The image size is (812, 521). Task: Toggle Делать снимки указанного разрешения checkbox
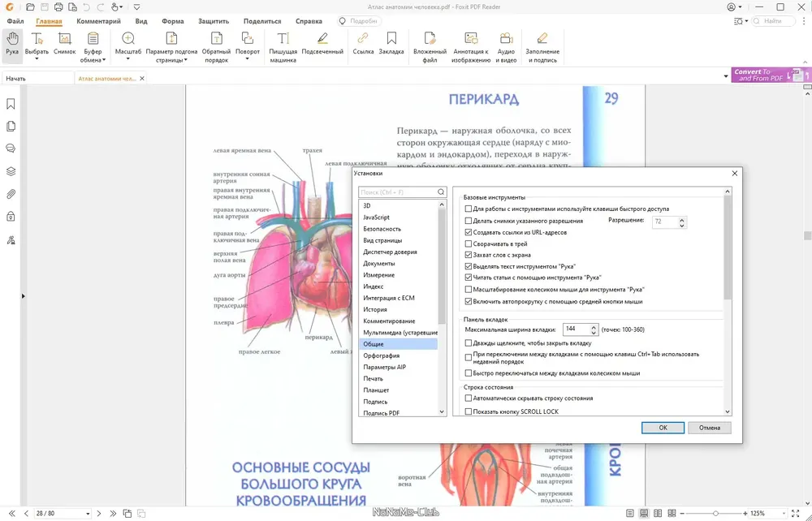pos(469,221)
